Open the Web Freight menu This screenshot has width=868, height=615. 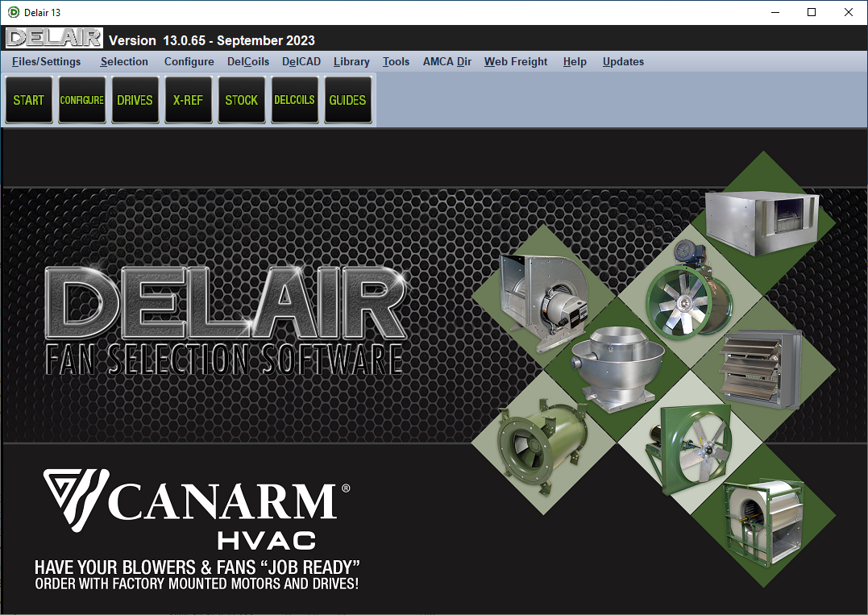click(x=516, y=61)
